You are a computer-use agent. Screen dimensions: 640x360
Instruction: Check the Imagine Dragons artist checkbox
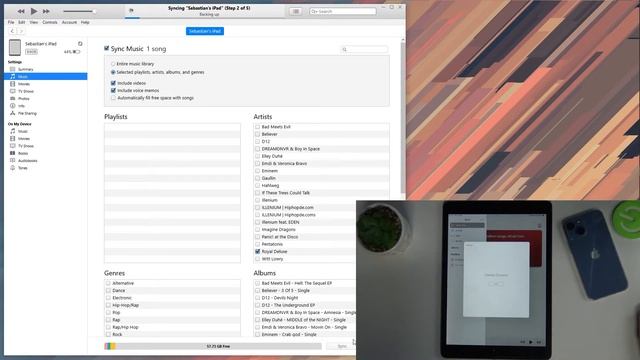tap(258, 229)
